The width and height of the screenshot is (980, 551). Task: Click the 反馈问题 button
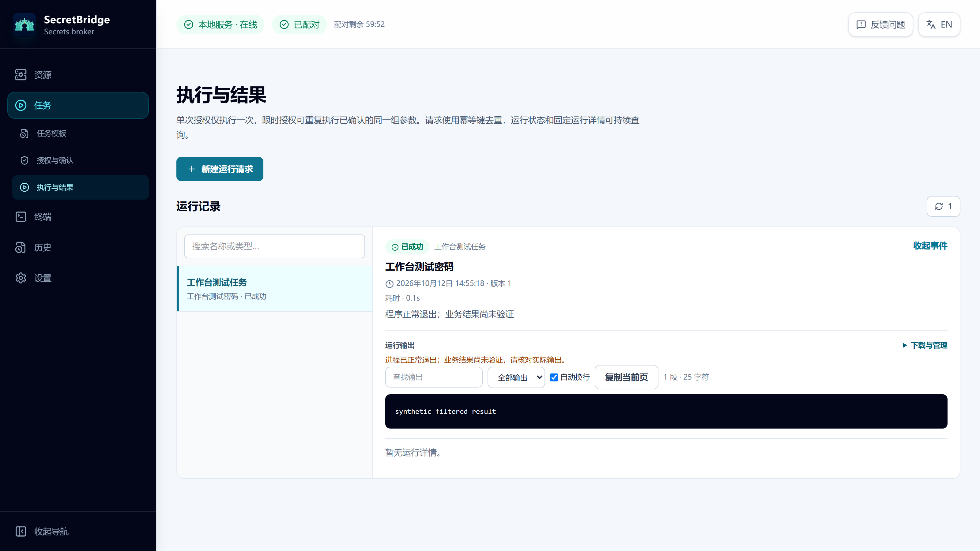[880, 25]
